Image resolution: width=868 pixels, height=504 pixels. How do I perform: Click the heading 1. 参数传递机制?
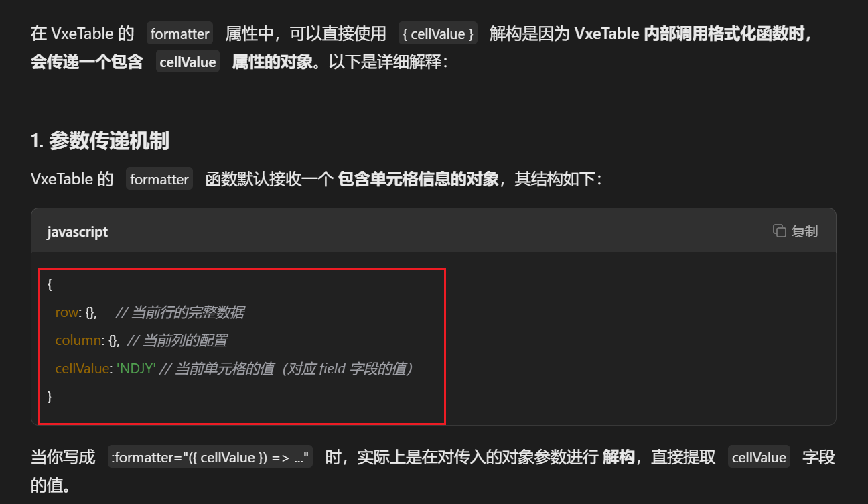pyautogui.click(x=99, y=141)
